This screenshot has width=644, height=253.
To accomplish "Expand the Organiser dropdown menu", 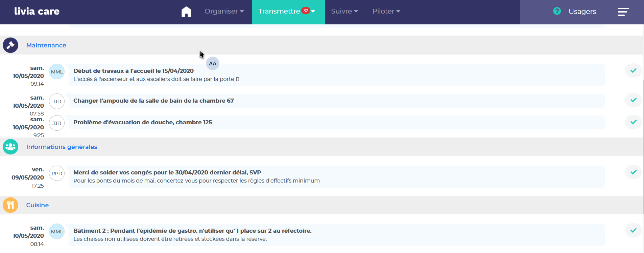I will pyautogui.click(x=224, y=11).
